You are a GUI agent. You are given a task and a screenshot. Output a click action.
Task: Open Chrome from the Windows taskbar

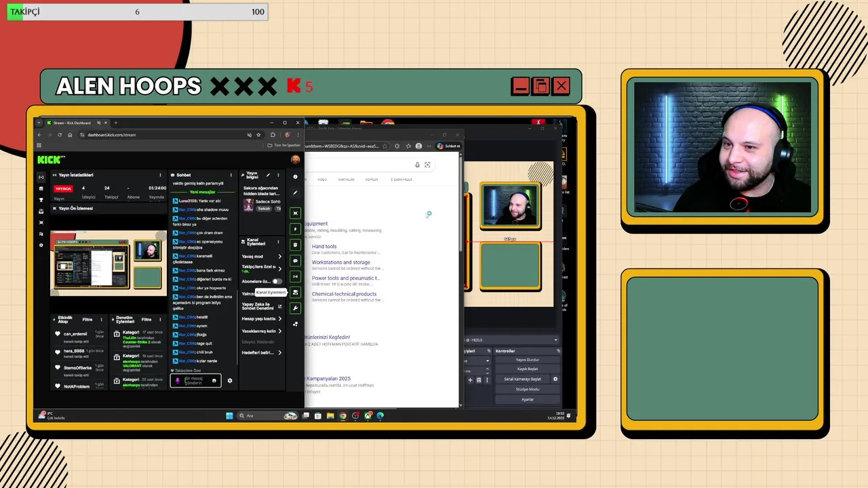tap(342, 415)
